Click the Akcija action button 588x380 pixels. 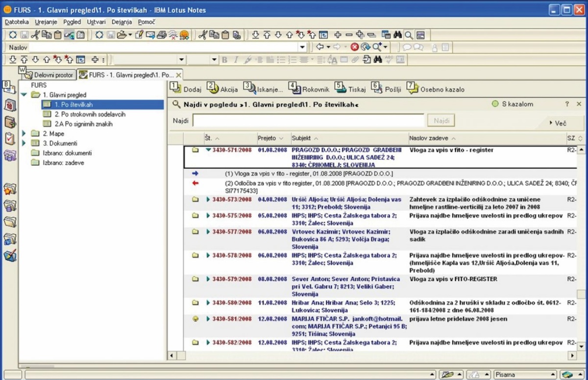(222, 89)
